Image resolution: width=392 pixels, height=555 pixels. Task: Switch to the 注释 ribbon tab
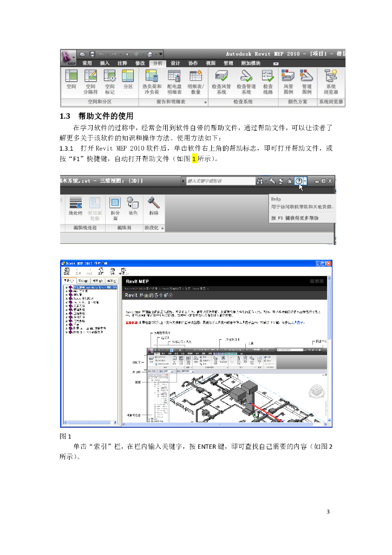pos(122,63)
